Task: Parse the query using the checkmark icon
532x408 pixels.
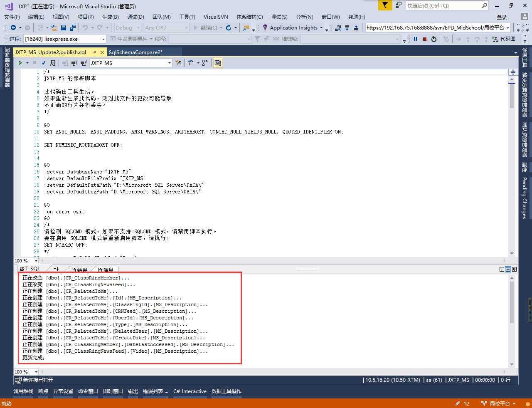Action: tap(44, 63)
